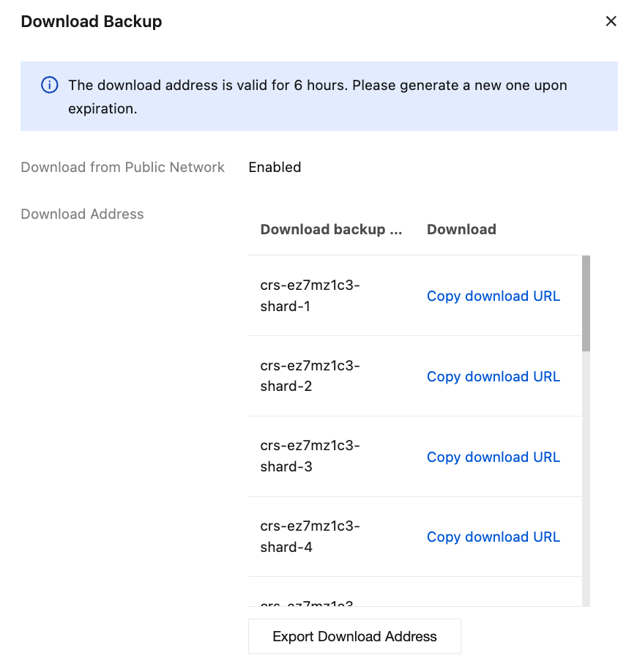637x672 pixels.
Task: Click the Download from Public Network label
Action: click(x=122, y=167)
